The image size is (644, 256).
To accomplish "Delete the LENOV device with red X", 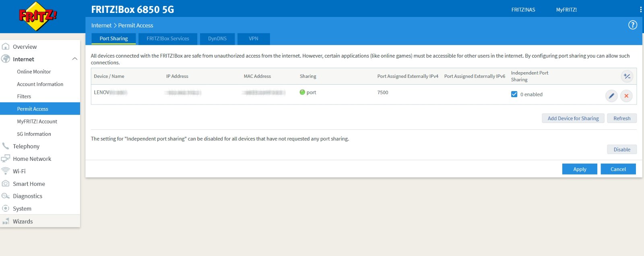I will pos(626,96).
